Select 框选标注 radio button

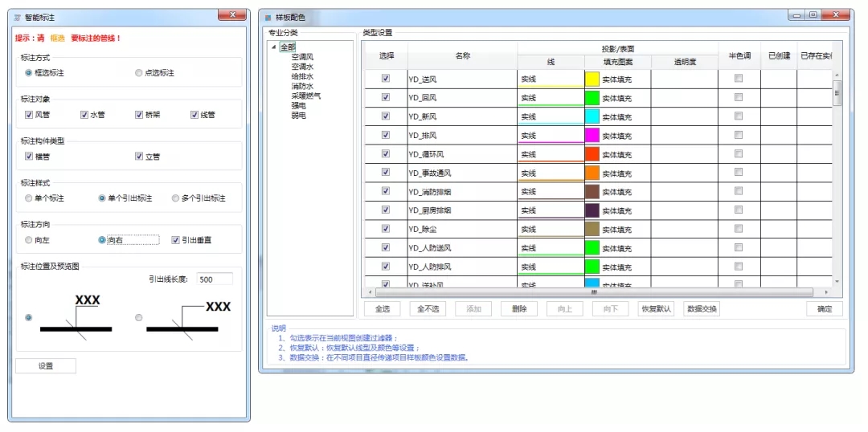(x=29, y=73)
